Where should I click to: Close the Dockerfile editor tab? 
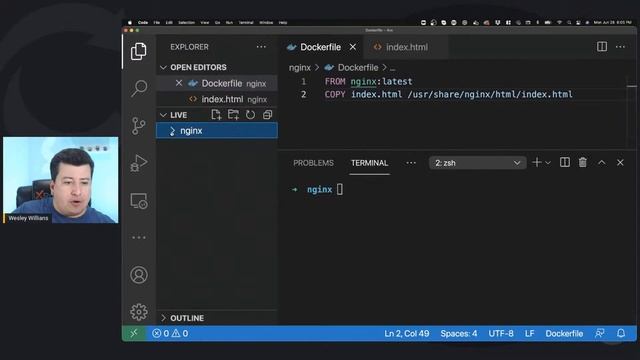(353, 47)
